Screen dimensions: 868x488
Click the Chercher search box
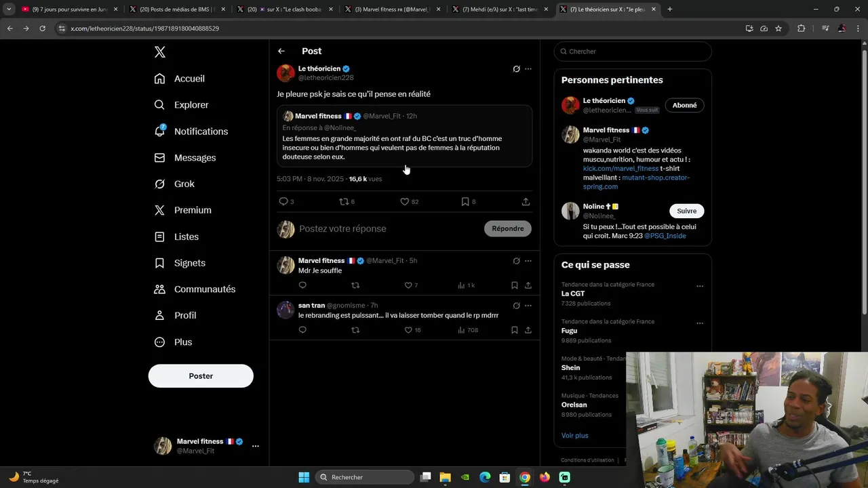[x=633, y=52]
